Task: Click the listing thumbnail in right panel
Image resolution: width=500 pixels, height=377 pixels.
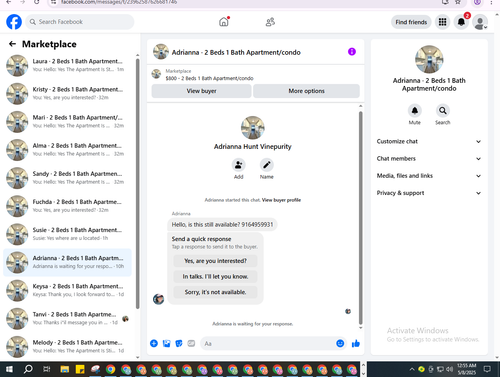Action: tap(429, 59)
